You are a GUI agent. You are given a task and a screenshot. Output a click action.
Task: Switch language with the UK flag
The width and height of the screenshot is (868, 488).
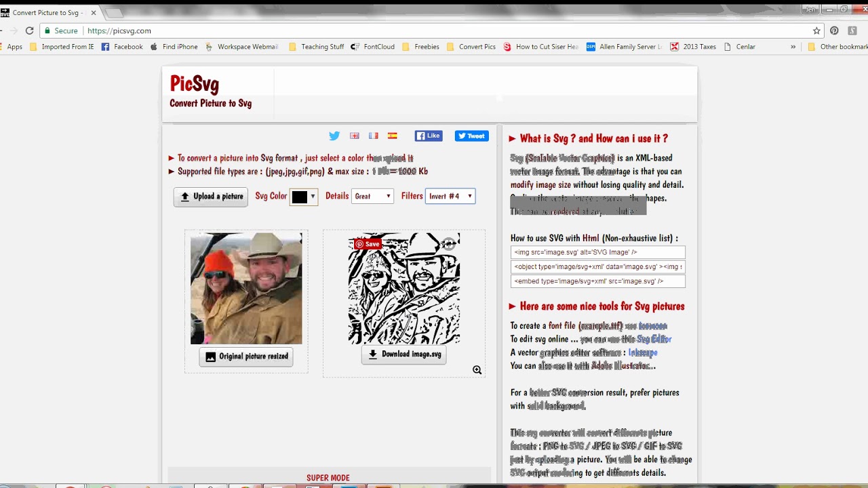[x=354, y=136]
